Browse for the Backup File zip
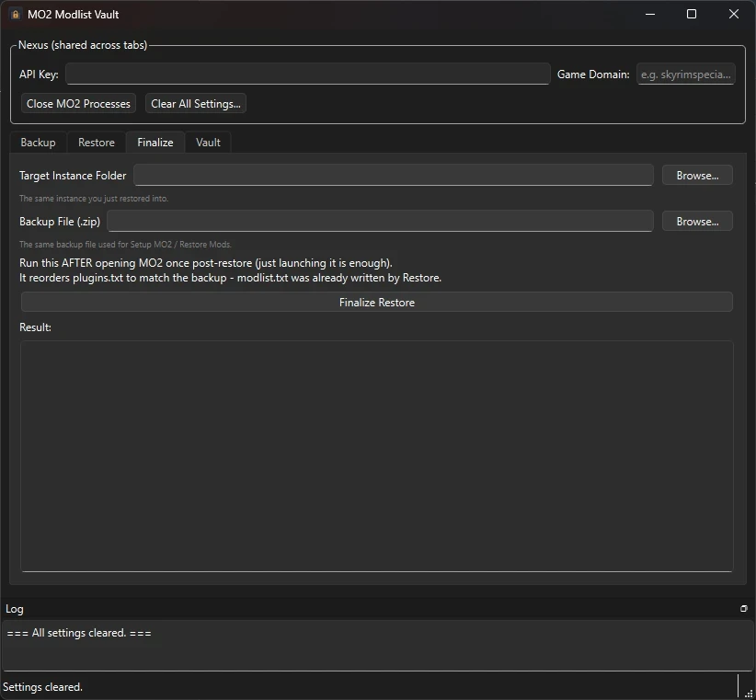This screenshot has width=756, height=700. tap(697, 222)
